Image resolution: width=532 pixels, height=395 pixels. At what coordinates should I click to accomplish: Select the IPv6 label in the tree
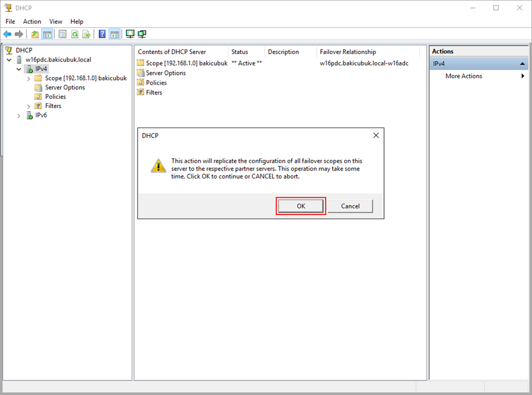click(x=41, y=115)
